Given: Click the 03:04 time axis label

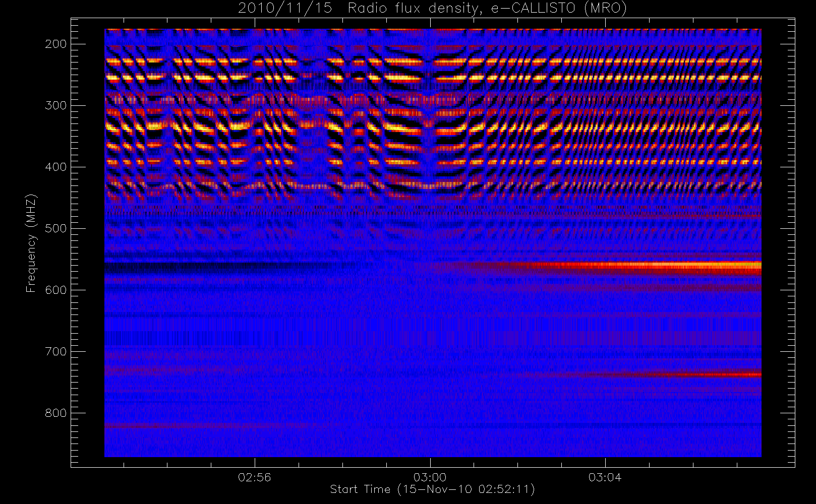Looking at the screenshot, I should coord(605,477).
